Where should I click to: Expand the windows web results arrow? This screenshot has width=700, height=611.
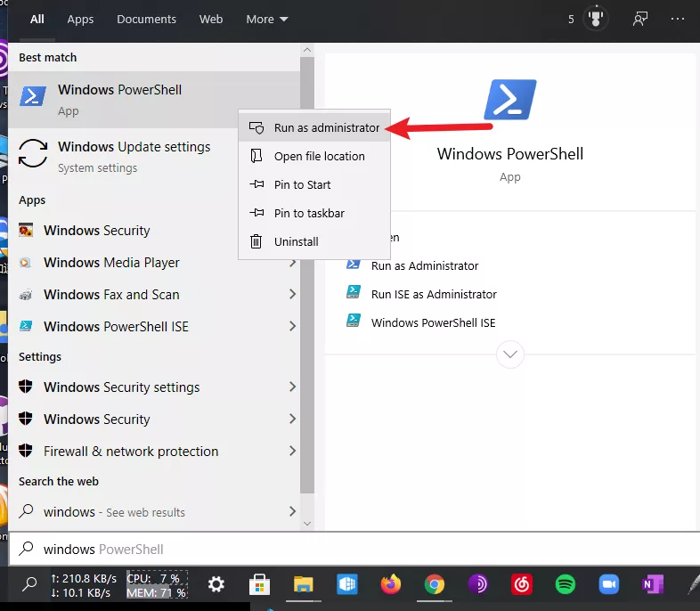(292, 511)
